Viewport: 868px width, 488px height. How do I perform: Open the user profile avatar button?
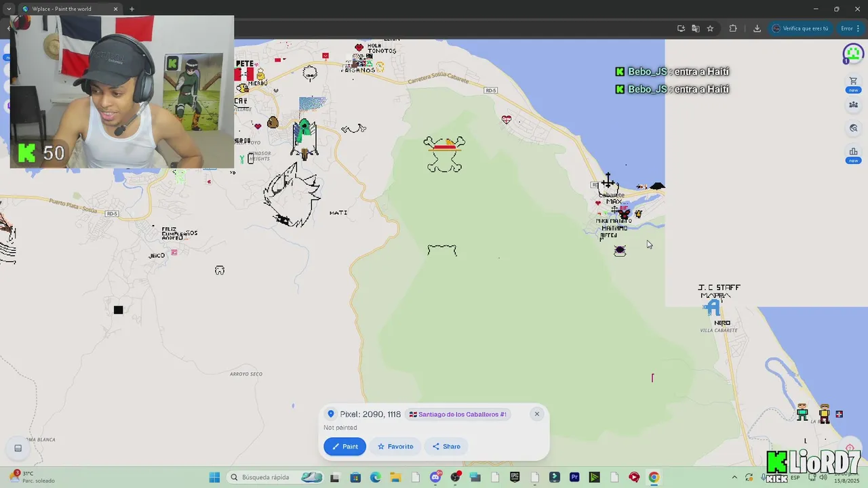[853, 54]
